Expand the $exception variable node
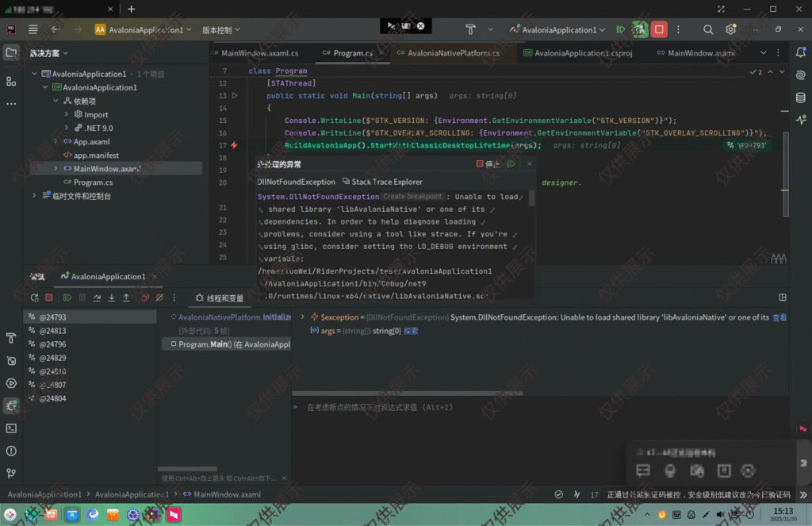Image resolution: width=812 pixels, height=526 pixels. (303, 317)
